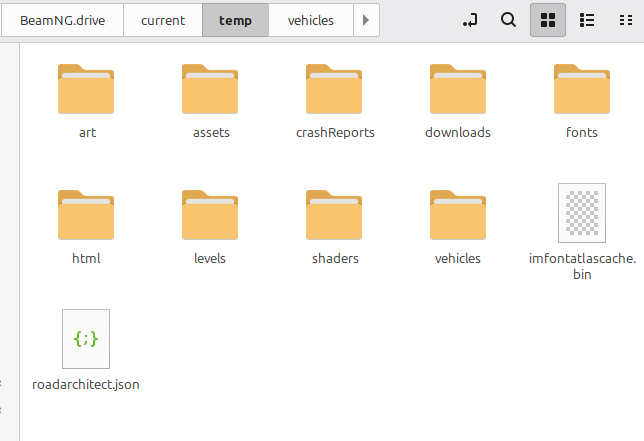The width and height of the screenshot is (644, 441).
Task: Open the shaders folder
Action: pos(334,215)
